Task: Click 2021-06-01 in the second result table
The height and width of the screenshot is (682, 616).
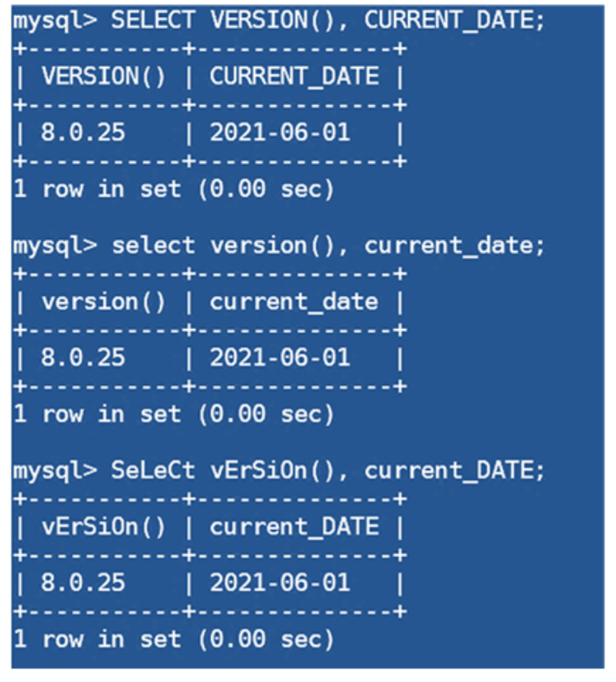Action: [x=280, y=358]
